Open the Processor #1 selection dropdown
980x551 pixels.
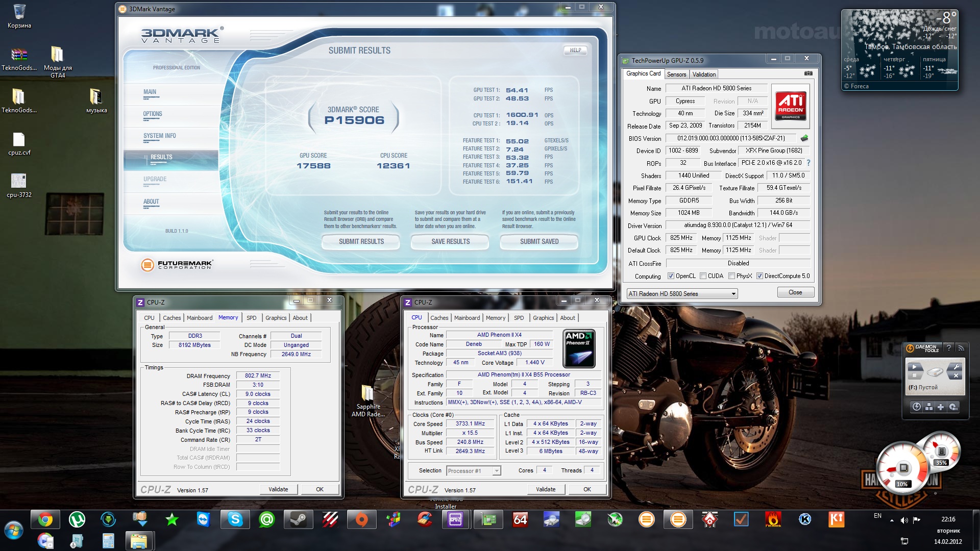(x=473, y=471)
